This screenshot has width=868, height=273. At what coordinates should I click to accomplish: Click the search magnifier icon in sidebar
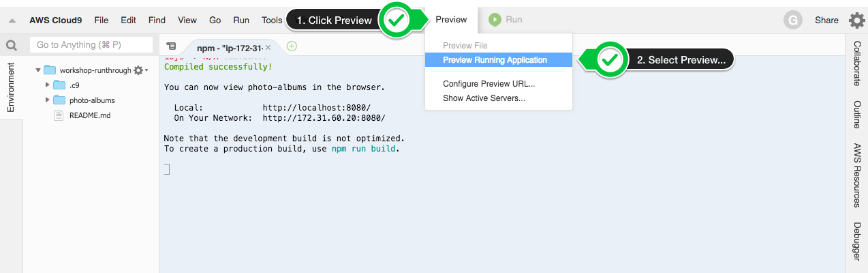coord(11,46)
